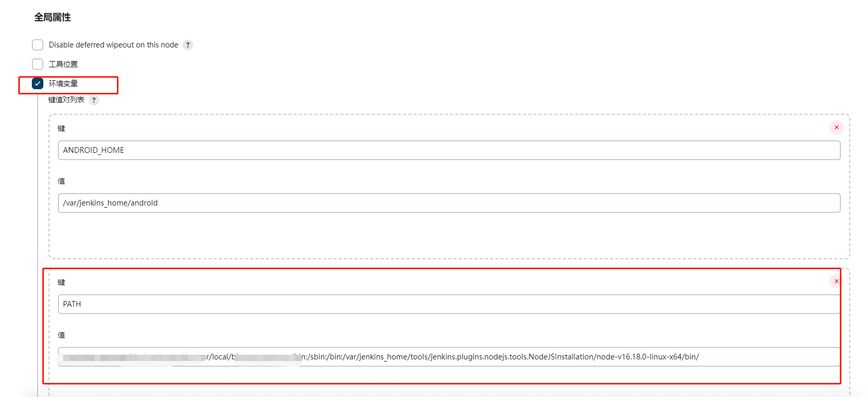Remove the PATH key-value entry

(x=836, y=281)
